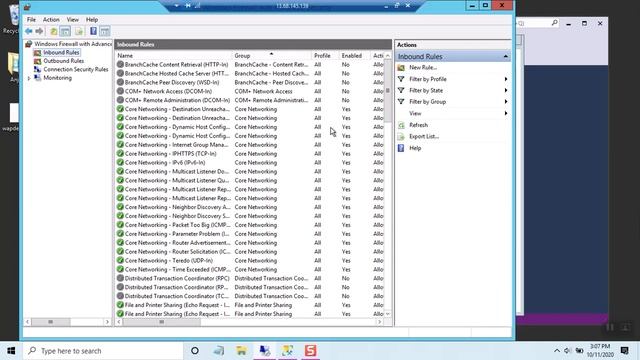Open the Windows Start menu
The height and width of the screenshot is (360, 640).
point(11,351)
